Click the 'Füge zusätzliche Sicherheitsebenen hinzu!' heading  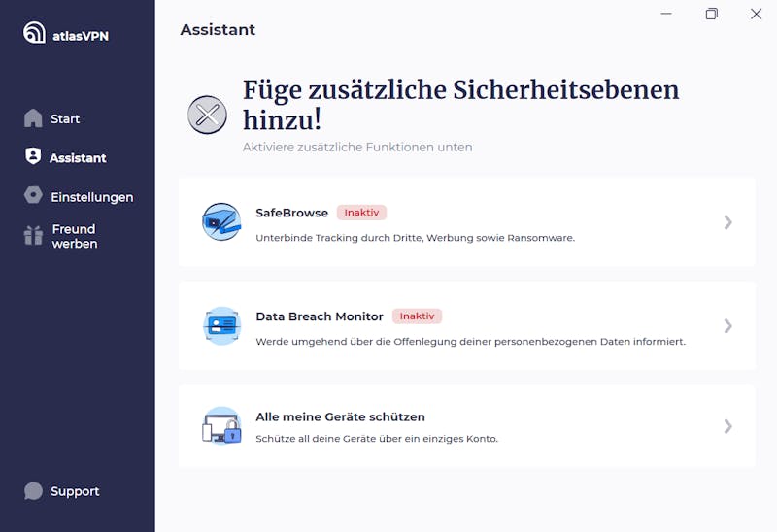click(x=460, y=105)
